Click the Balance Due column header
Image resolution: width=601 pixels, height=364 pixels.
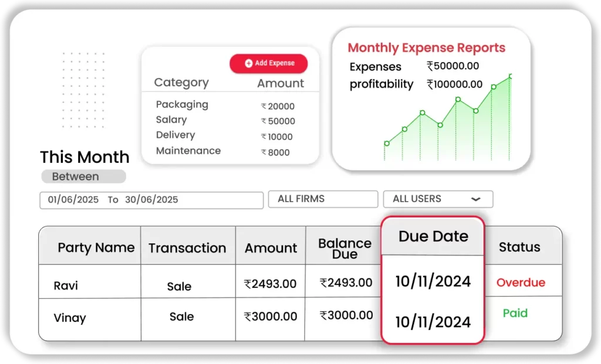(x=345, y=249)
